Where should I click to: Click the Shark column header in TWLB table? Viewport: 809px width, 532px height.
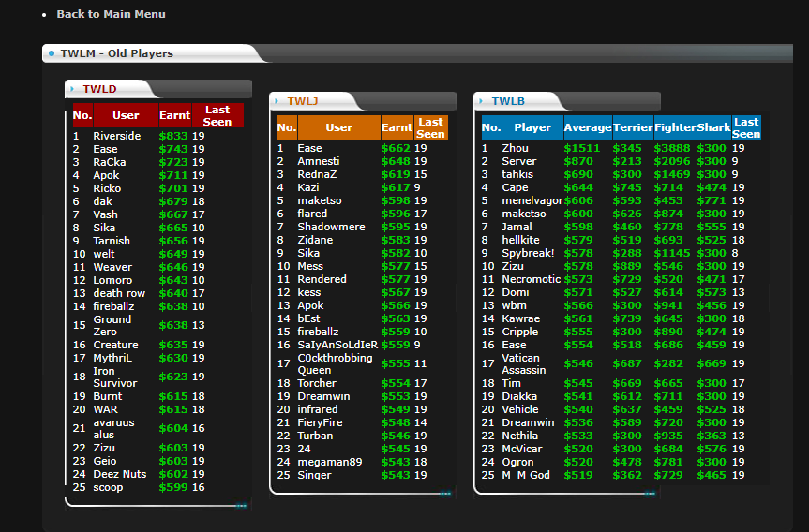pos(713,128)
